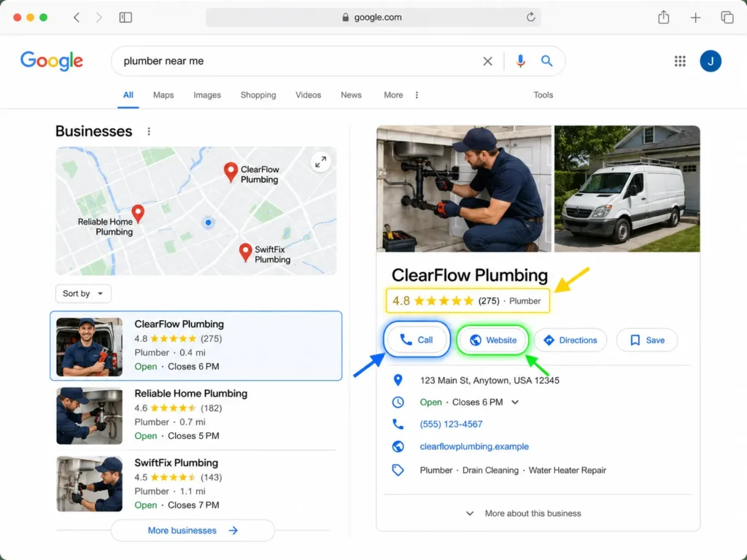The image size is (747, 560).
Task: Switch to the Shopping tab
Action: point(258,95)
